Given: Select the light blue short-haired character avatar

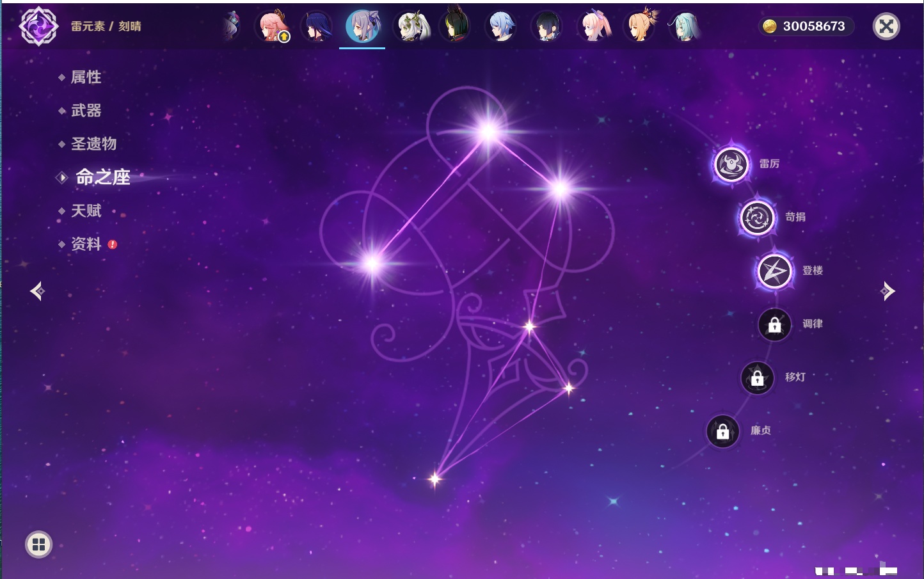Looking at the screenshot, I should click(x=501, y=26).
